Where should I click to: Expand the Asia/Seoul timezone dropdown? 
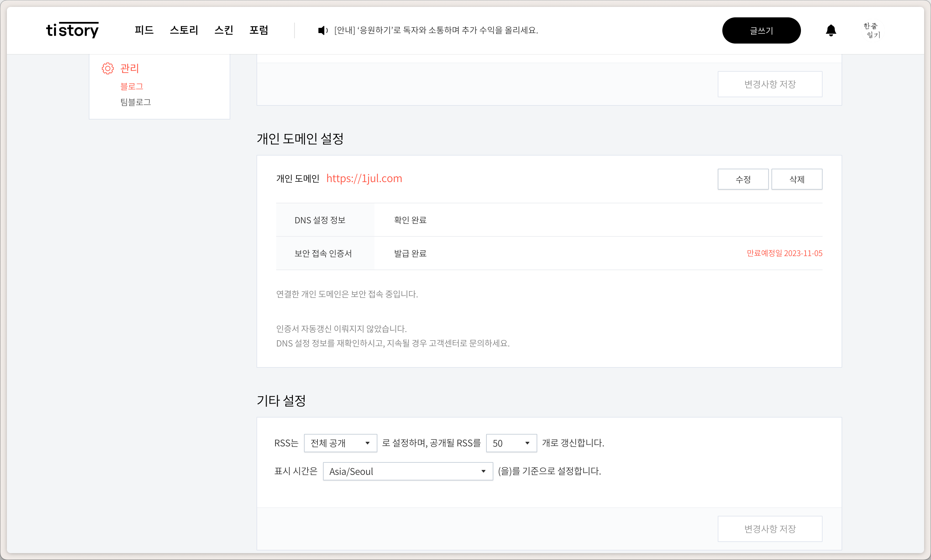click(408, 471)
